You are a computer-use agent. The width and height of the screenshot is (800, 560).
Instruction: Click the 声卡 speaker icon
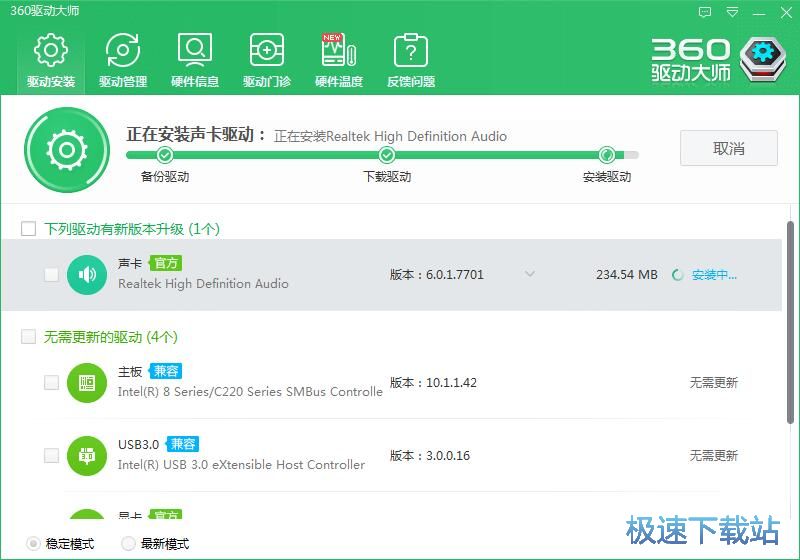87,275
